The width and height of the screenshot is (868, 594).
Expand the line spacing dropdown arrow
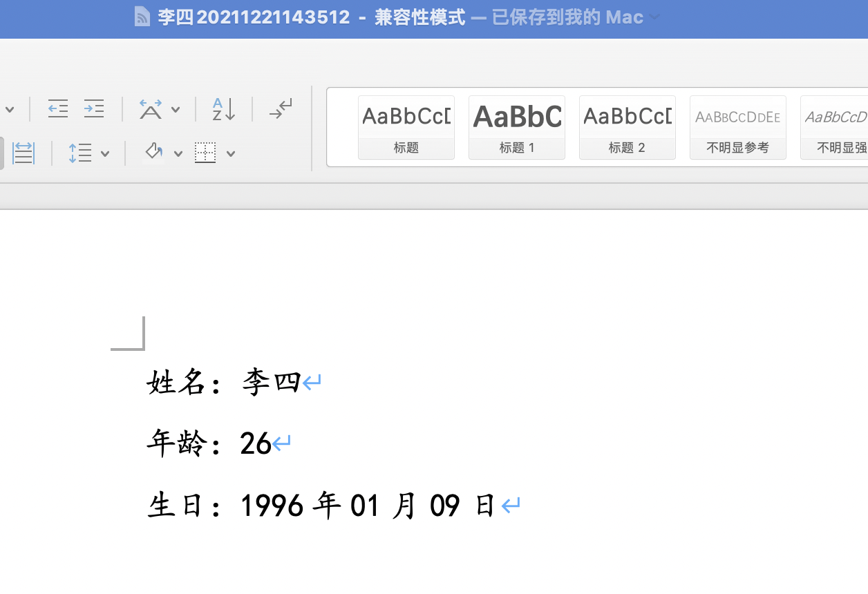105,154
